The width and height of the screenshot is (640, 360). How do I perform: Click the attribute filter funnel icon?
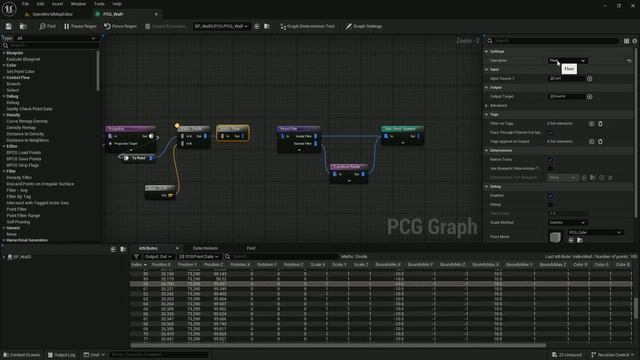[x=136, y=257]
